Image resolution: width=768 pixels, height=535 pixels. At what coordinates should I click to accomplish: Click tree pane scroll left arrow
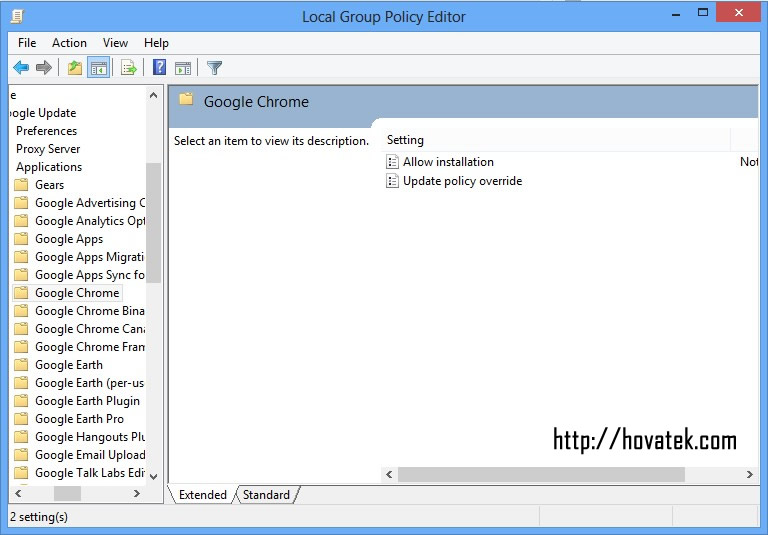coord(18,494)
